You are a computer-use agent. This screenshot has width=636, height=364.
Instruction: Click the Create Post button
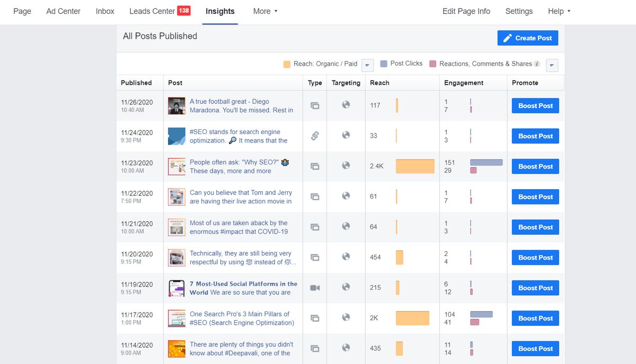pyautogui.click(x=527, y=38)
